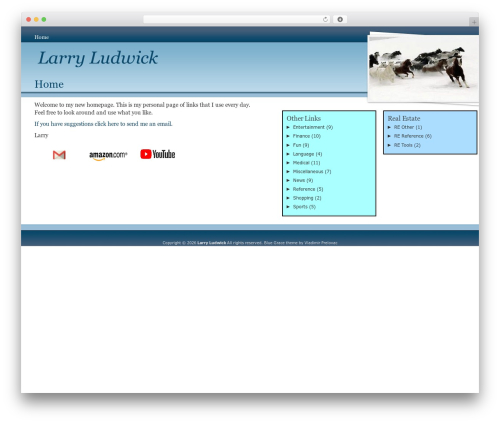Image resolution: width=500 pixels, height=423 pixels.
Task: Open Entertainment (9) category link
Action: click(313, 127)
